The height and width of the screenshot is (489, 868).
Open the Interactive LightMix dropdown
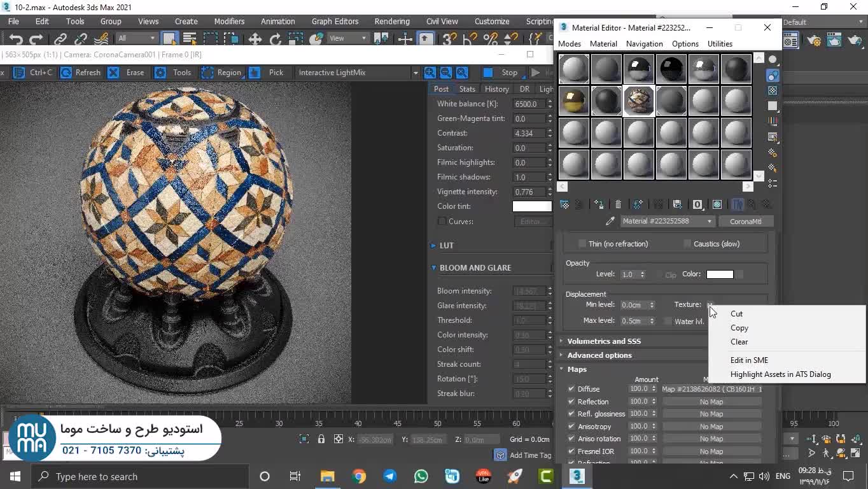415,73
